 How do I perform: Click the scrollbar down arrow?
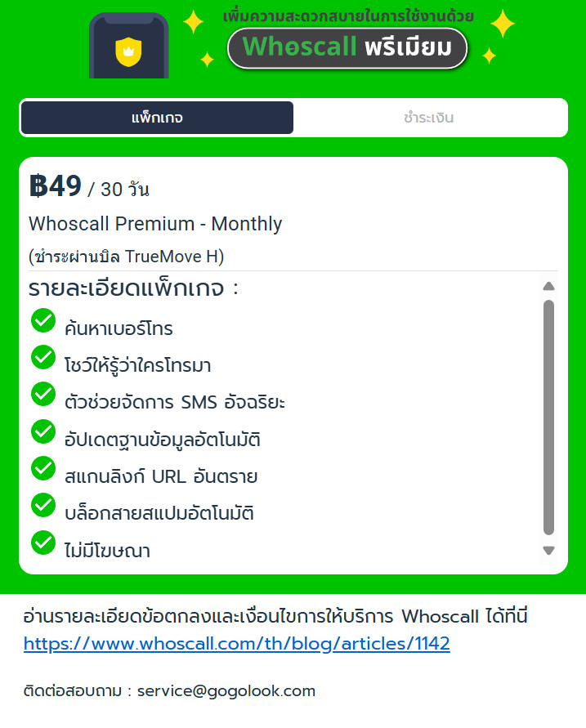549,551
